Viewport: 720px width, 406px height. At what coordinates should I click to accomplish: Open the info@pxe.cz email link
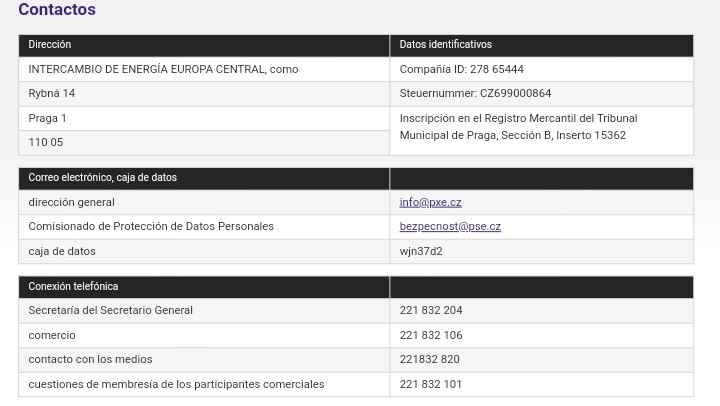430,202
